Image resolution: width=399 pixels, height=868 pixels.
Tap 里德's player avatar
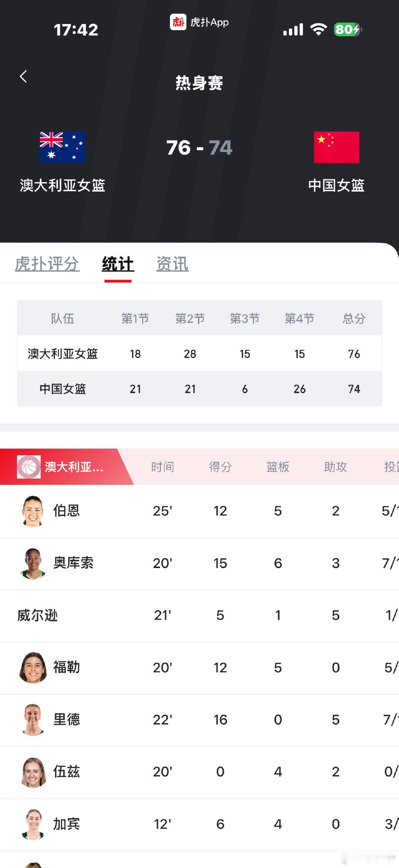click(x=33, y=720)
